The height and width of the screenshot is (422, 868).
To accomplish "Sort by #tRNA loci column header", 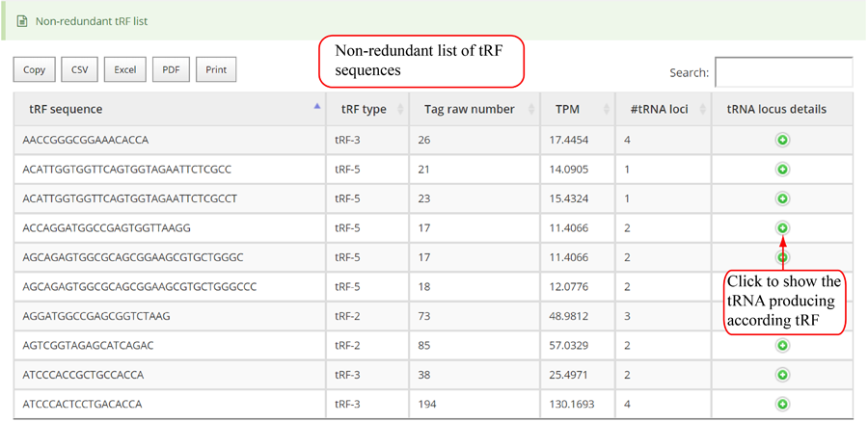I will (x=659, y=109).
